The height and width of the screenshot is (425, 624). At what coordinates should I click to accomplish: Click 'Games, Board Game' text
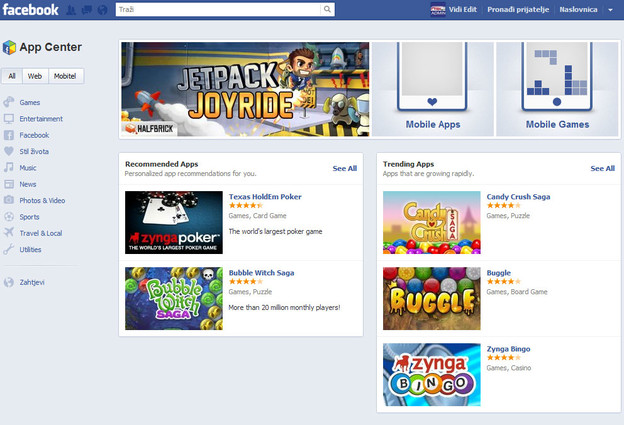[517, 292]
